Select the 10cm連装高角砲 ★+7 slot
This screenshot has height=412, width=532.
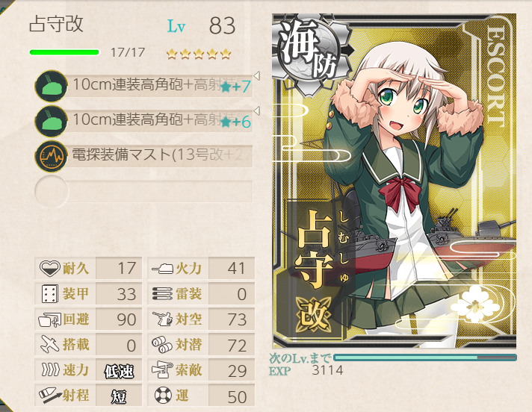pyautogui.click(x=144, y=86)
